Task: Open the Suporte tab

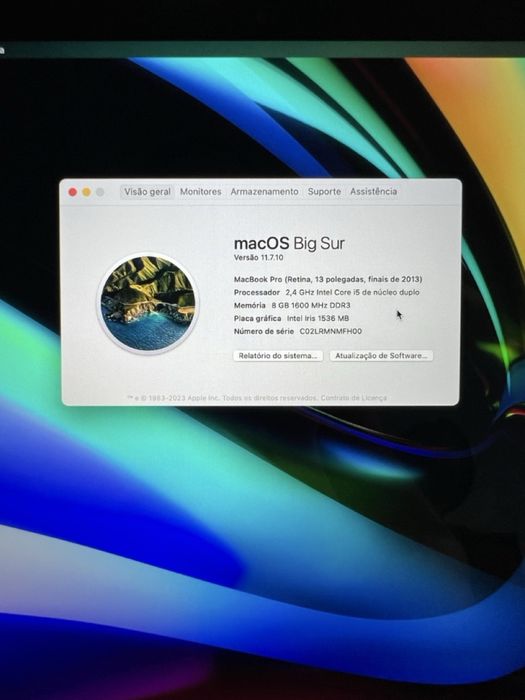Action: [x=324, y=192]
